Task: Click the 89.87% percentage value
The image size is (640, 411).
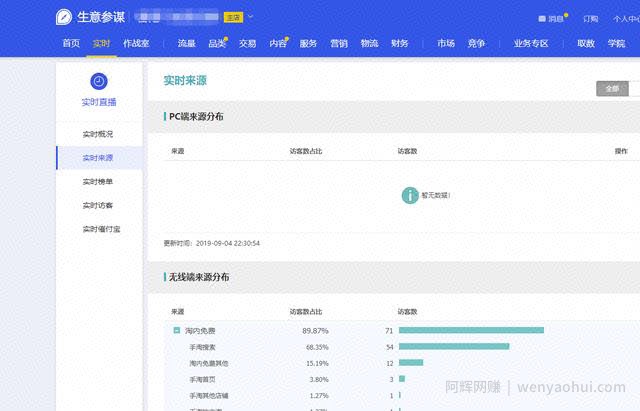Action: (x=315, y=331)
